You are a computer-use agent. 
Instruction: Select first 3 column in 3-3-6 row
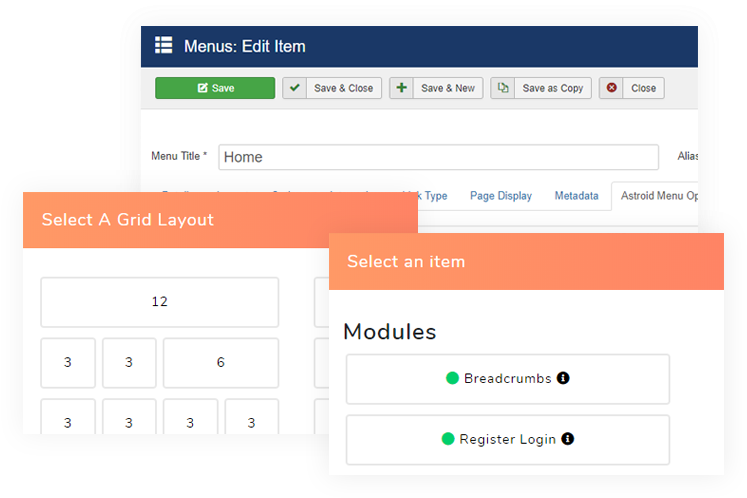coord(68,363)
